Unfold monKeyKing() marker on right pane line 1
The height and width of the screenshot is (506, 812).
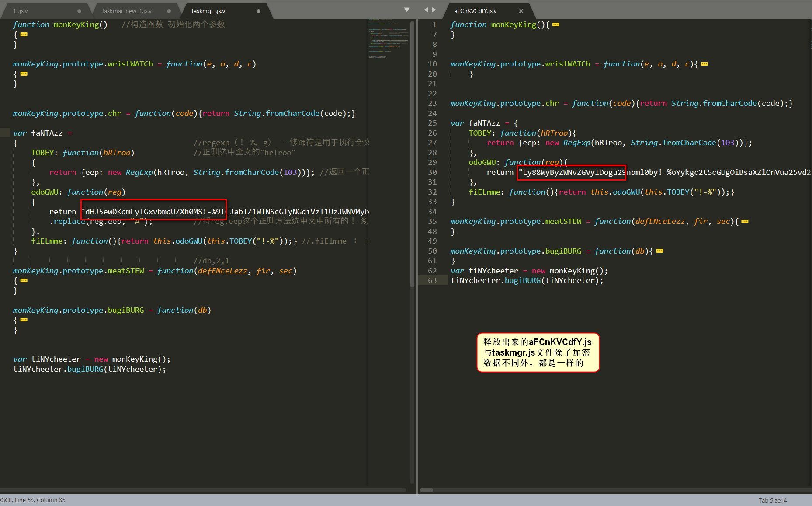[556, 24]
